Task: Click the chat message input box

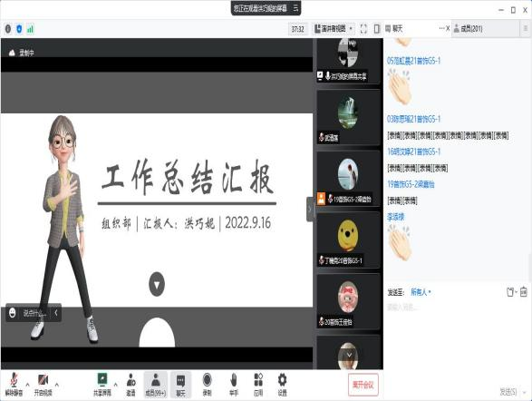Action: 458,343
